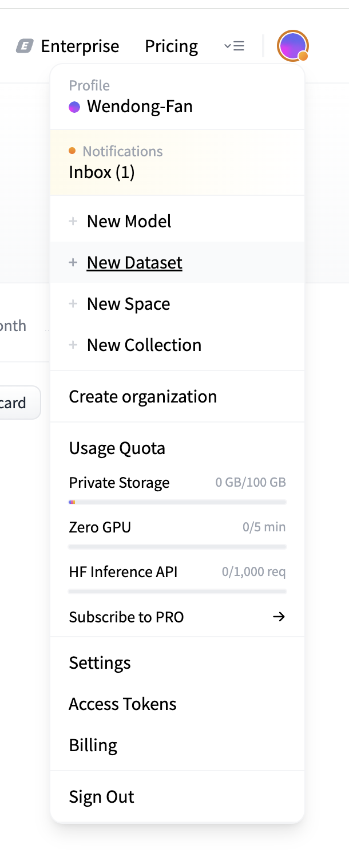349x868 pixels.
Task: Sign out of the account
Action: click(102, 797)
